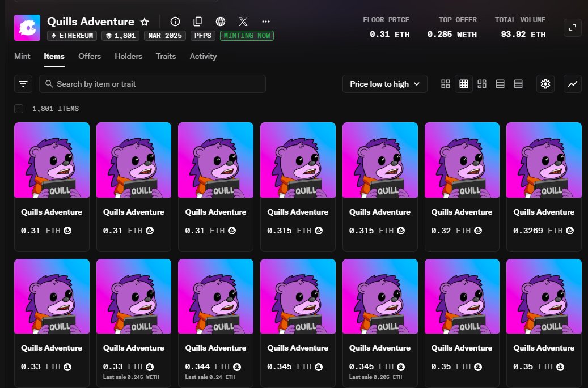Open the Offers tab
Viewport: 588px width, 388px height.
(x=90, y=56)
